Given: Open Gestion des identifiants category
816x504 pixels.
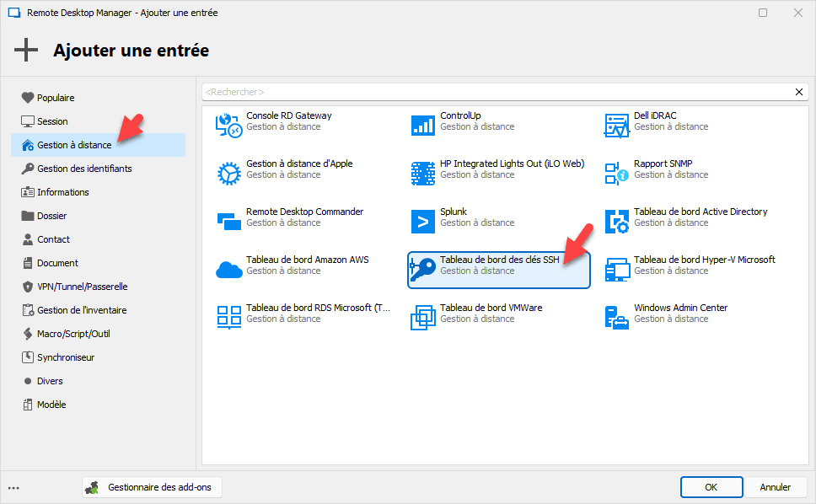Looking at the screenshot, I should tap(84, 169).
